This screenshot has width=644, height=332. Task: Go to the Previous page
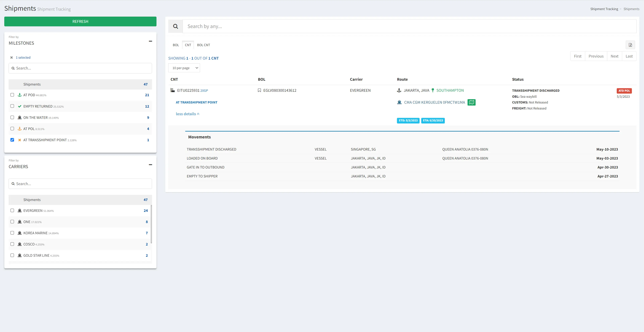[x=596, y=56]
